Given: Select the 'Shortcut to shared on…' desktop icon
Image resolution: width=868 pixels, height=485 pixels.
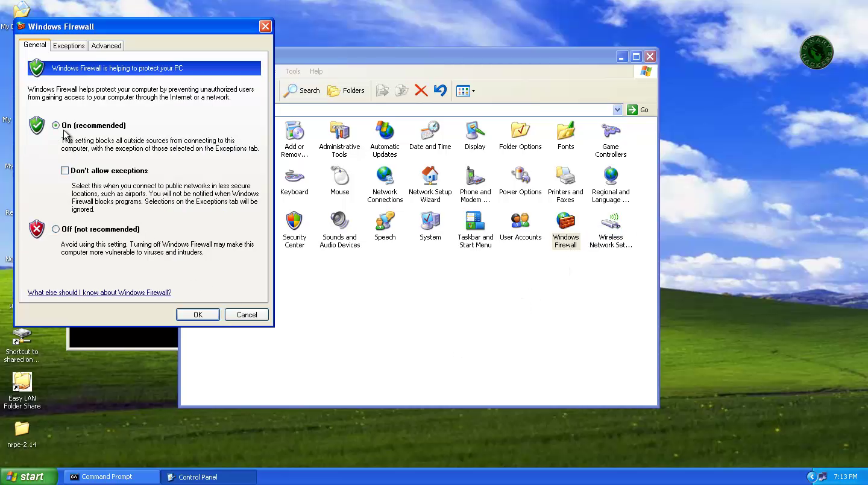Looking at the screenshot, I should (x=22, y=346).
